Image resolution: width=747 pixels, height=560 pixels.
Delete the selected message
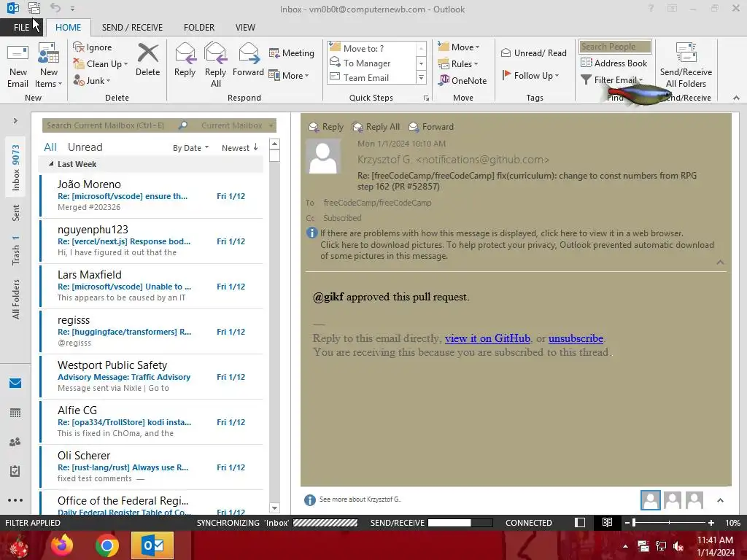point(147,60)
